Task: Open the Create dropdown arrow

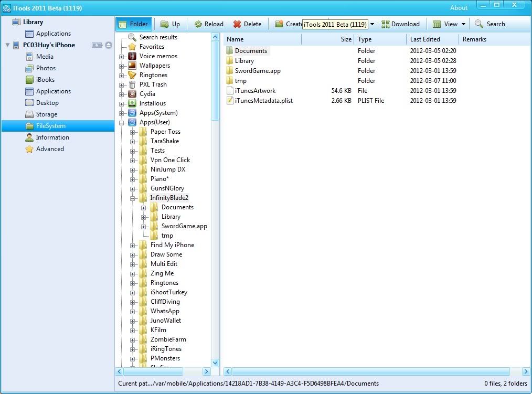Action: (x=372, y=24)
